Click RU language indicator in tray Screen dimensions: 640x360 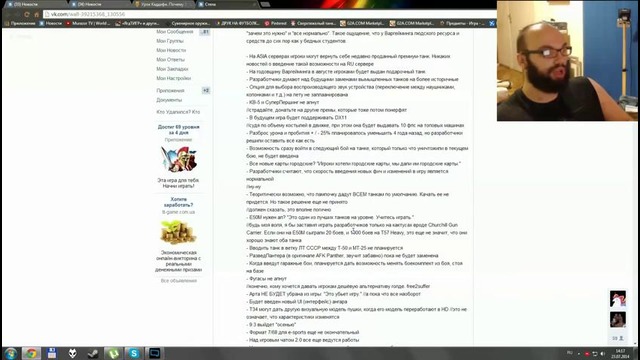(570, 353)
